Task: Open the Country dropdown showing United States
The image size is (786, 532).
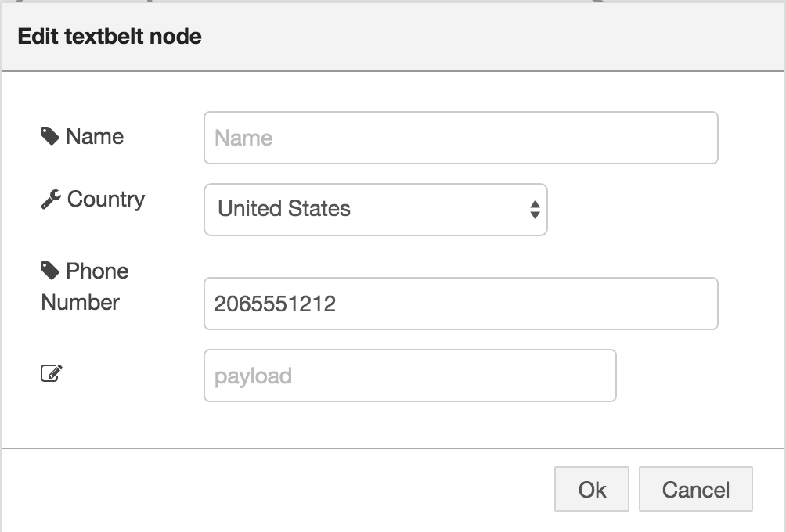Action: tap(376, 210)
